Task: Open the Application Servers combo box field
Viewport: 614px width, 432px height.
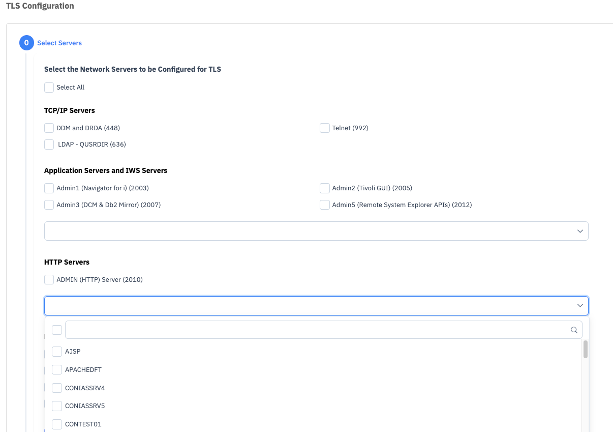Action: [x=316, y=231]
